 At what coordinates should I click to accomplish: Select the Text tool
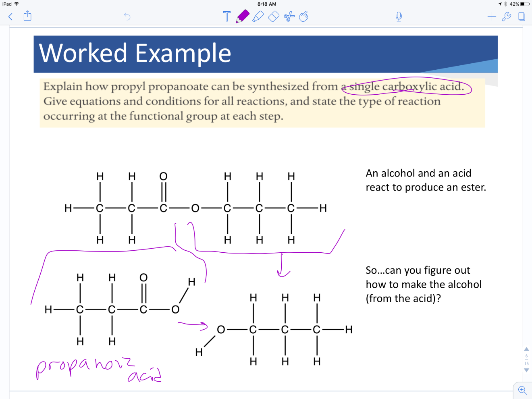coord(227,17)
